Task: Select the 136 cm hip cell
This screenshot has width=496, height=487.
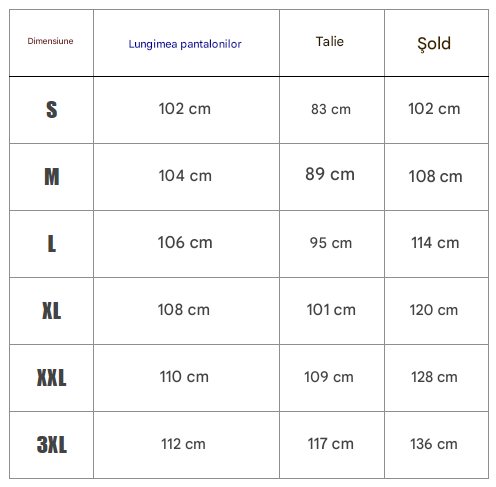Action: tap(434, 444)
